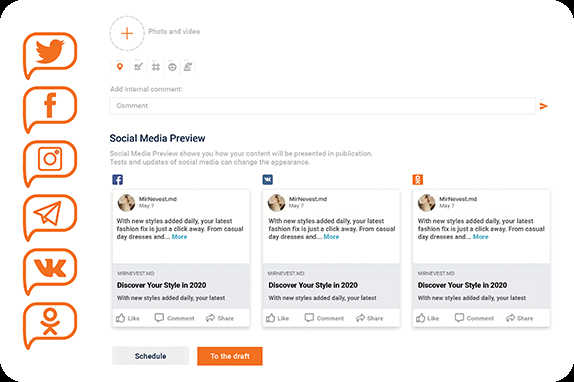This screenshot has width=574, height=382.
Task: Click the Add internal comment label
Action: pos(146,89)
